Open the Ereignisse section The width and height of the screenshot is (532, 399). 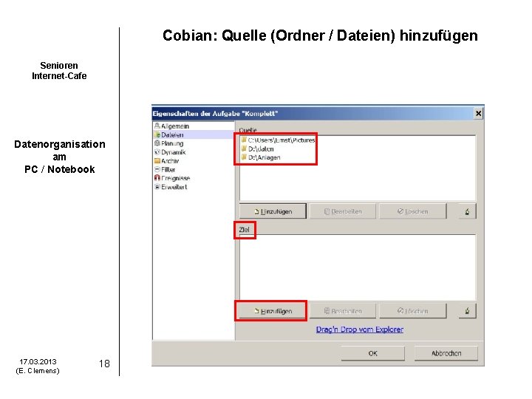point(172,178)
